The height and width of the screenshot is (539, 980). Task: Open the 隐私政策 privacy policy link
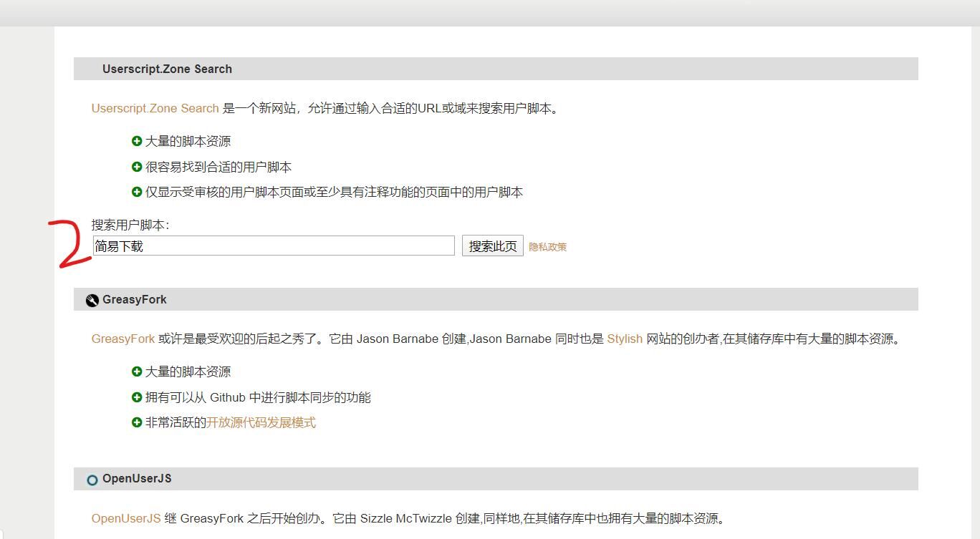tap(547, 247)
